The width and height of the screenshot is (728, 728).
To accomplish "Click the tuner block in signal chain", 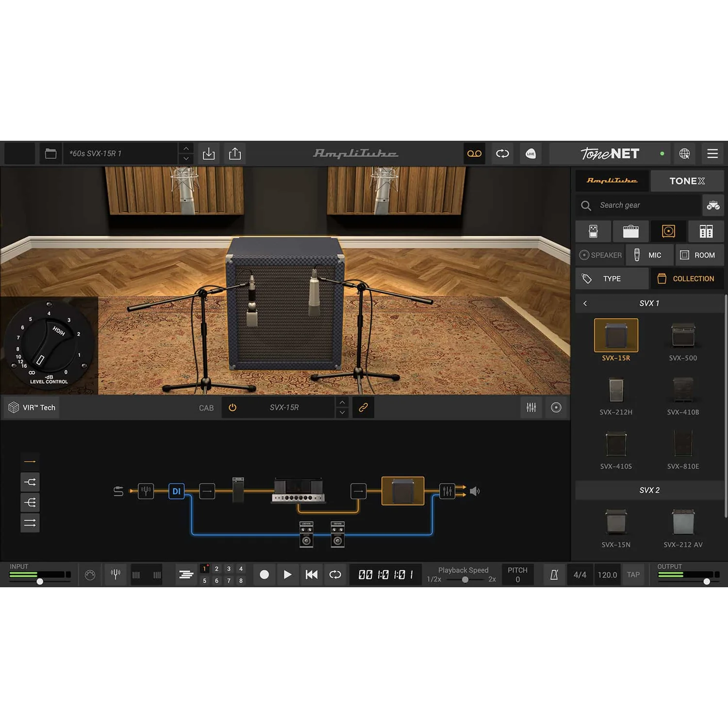I will point(146,491).
